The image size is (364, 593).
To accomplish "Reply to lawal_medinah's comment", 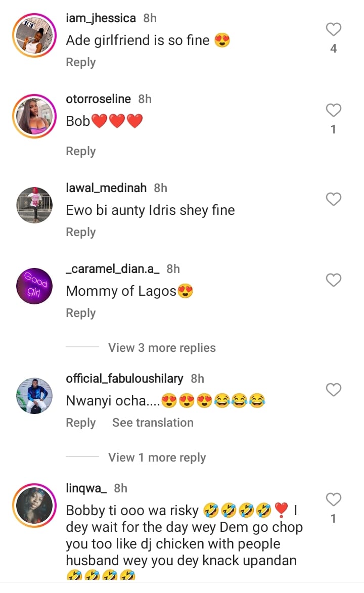I will [x=81, y=232].
